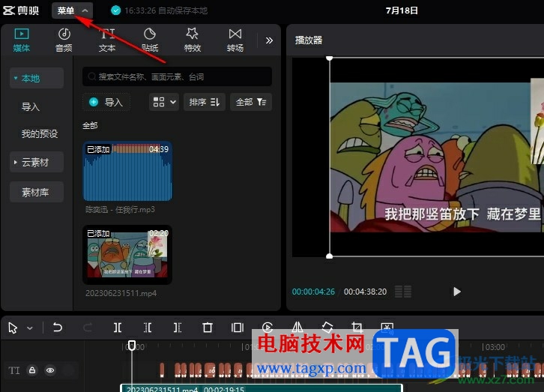The width and height of the screenshot is (544, 392).
Task: Open the selection tool mode dropdown
Action: tap(30, 328)
